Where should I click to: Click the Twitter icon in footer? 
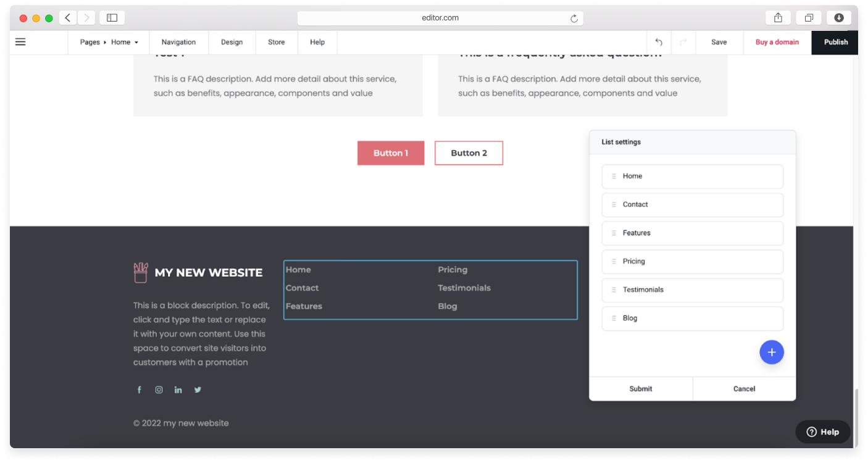pos(198,390)
